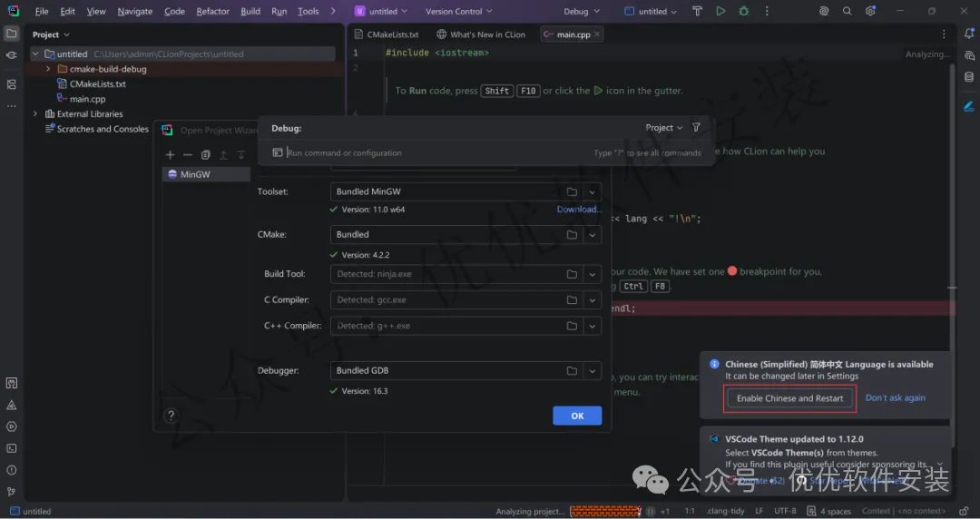Expand the Toolset dropdown arrow
This screenshot has height=519, width=980.
point(592,192)
